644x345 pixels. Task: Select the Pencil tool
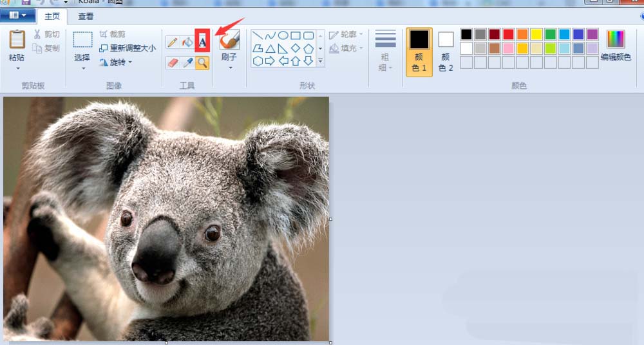click(x=172, y=42)
